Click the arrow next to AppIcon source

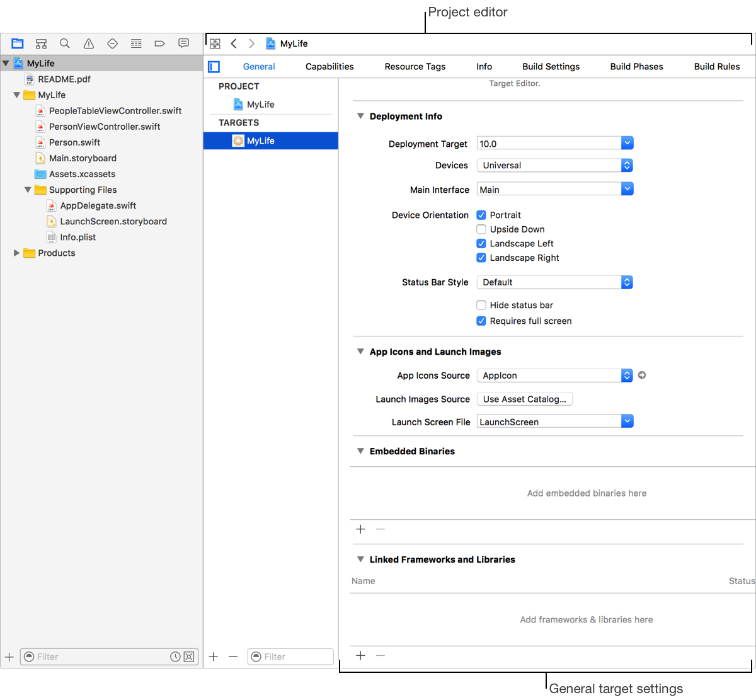pos(642,376)
